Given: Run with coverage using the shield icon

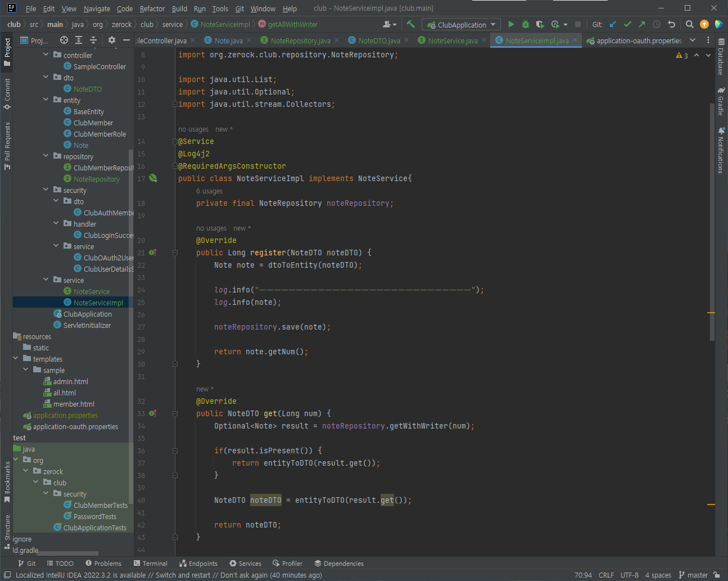Looking at the screenshot, I should point(540,24).
